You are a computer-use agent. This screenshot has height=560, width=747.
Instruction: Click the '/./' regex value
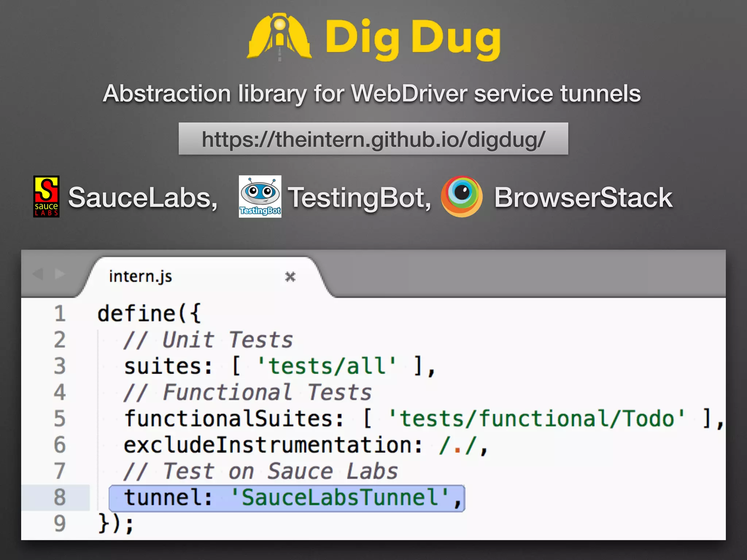coord(458,445)
